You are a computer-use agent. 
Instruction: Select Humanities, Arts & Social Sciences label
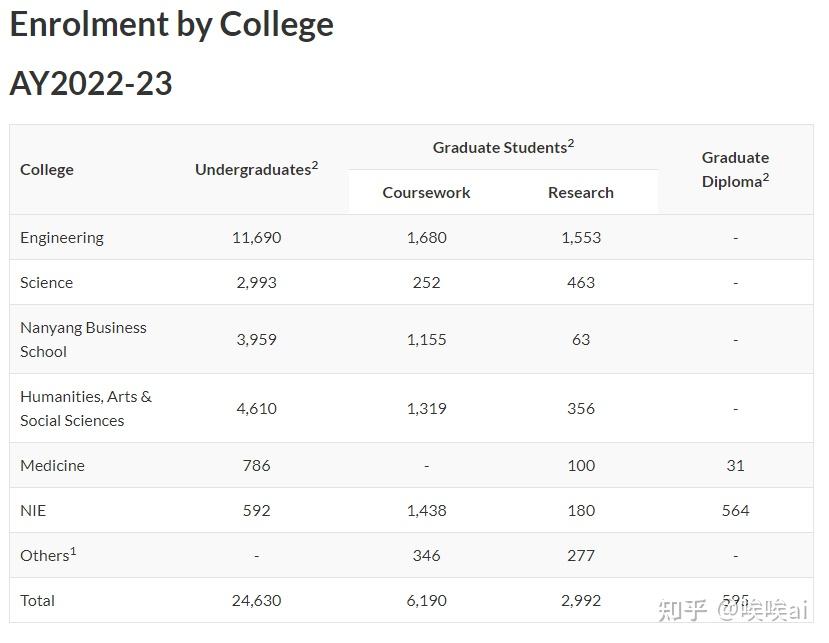[86, 408]
